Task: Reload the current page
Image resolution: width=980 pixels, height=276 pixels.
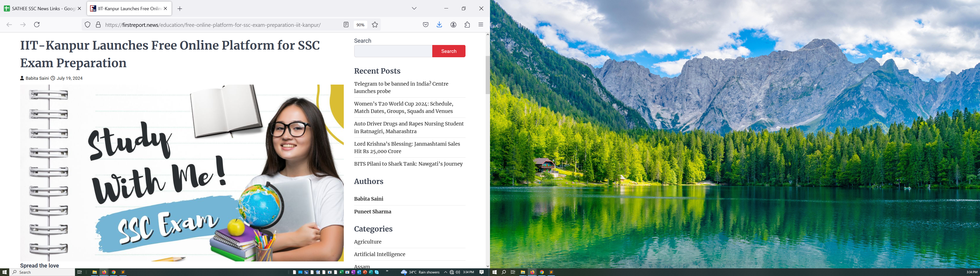Action: pos(37,25)
